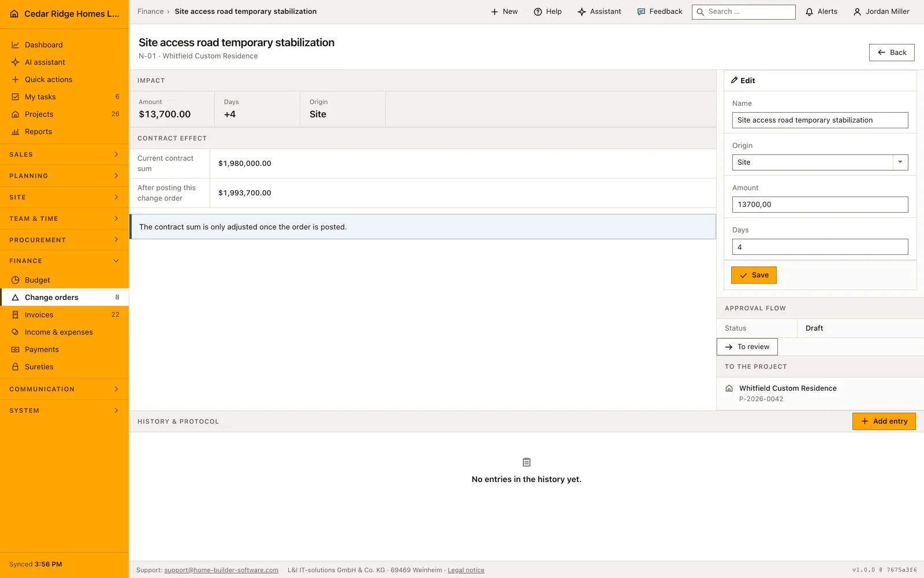This screenshot has width=924, height=578.
Task: Click the Invoices receipt icon
Action: [x=16, y=314]
